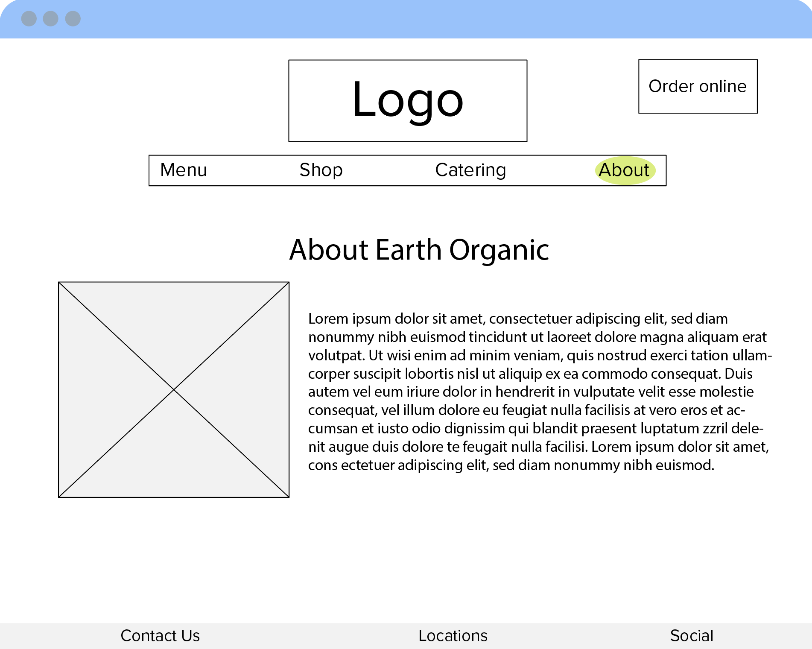
Task: Click the paragraph's first line starting 'Lorem ipsum'
Action: pos(517,319)
